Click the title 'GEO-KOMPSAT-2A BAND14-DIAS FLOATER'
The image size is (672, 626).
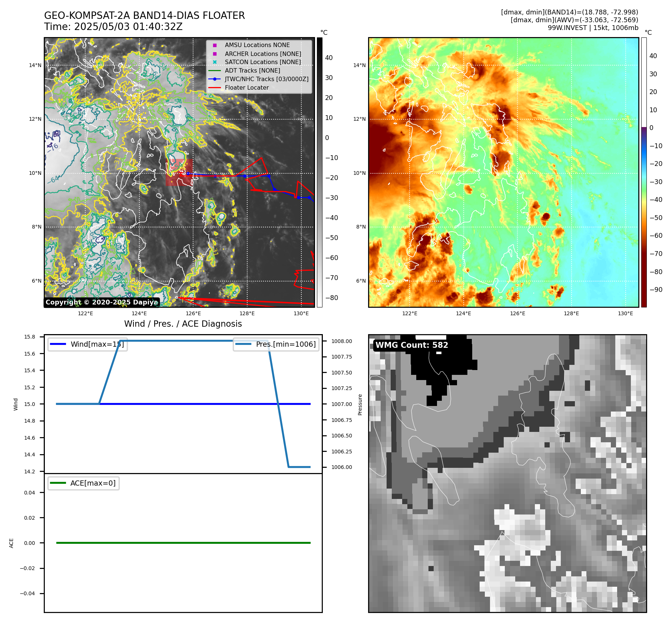[145, 16]
